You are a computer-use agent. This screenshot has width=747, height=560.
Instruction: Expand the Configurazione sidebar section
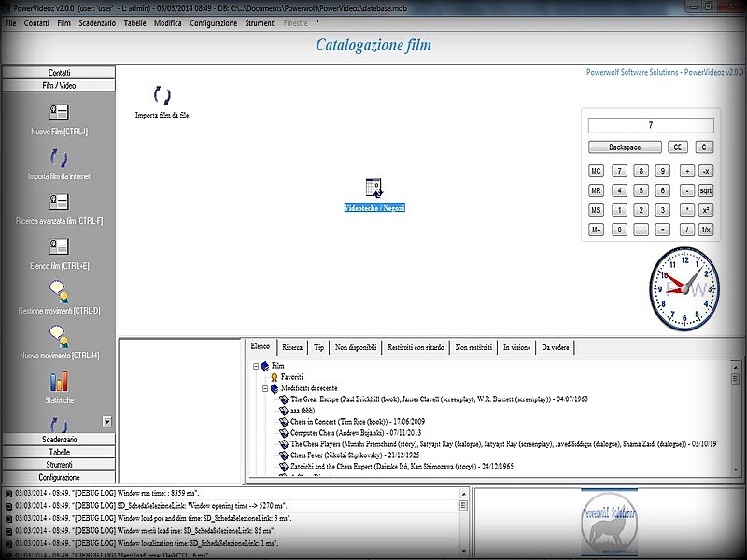(x=59, y=477)
